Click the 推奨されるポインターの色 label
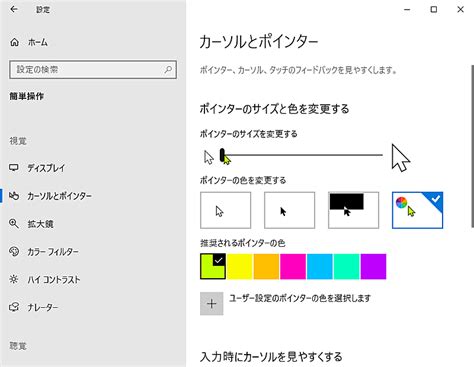The image size is (474, 367). [x=242, y=243]
